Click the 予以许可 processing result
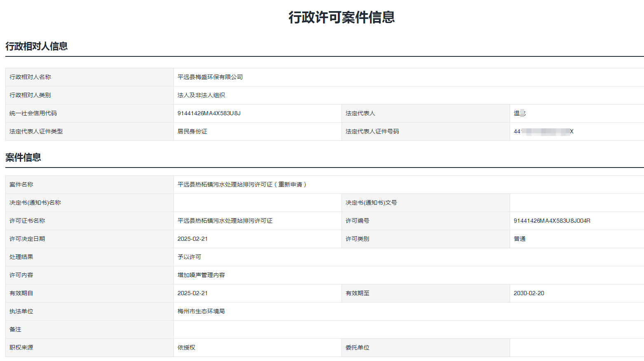 tap(189, 257)
